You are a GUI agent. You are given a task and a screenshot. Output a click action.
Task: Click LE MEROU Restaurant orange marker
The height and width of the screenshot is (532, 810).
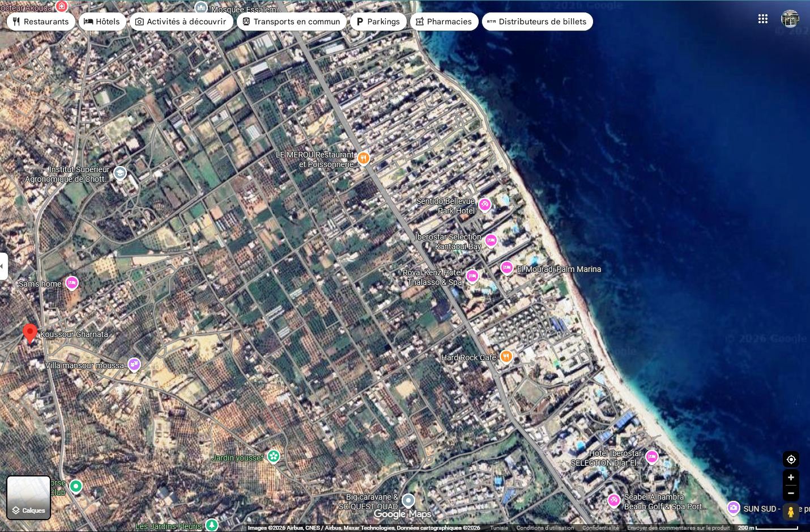point(364,158)
